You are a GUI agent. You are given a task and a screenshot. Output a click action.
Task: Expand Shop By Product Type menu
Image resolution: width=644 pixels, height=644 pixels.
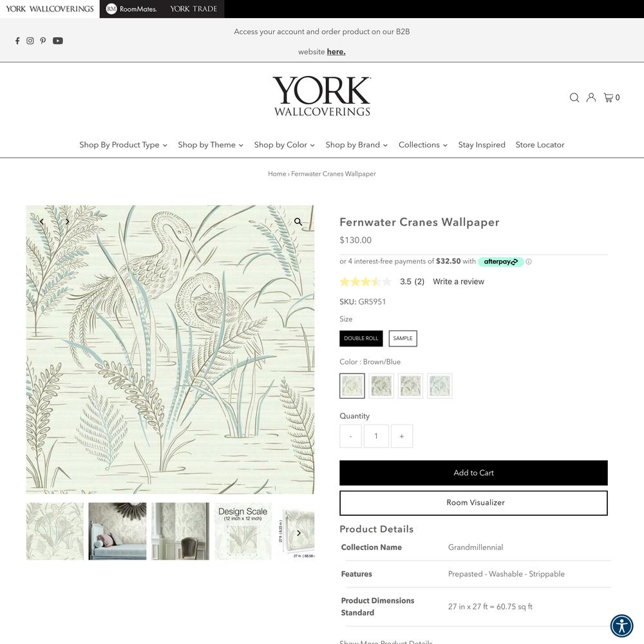123,145
